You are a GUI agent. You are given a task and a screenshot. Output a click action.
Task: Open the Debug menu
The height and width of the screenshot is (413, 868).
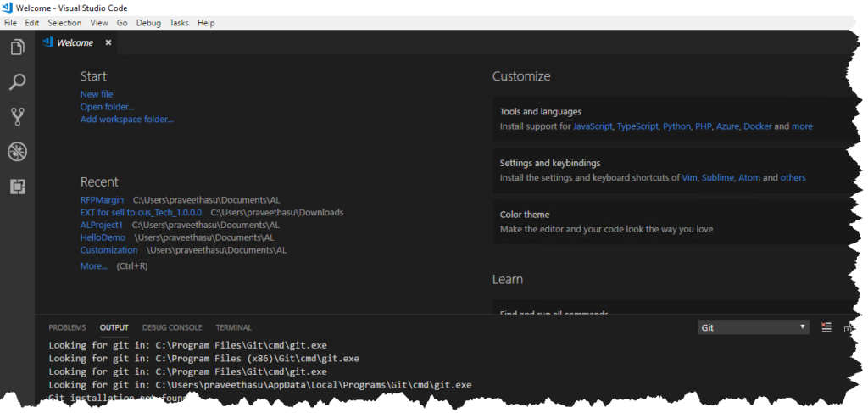[x=149, y=23]
